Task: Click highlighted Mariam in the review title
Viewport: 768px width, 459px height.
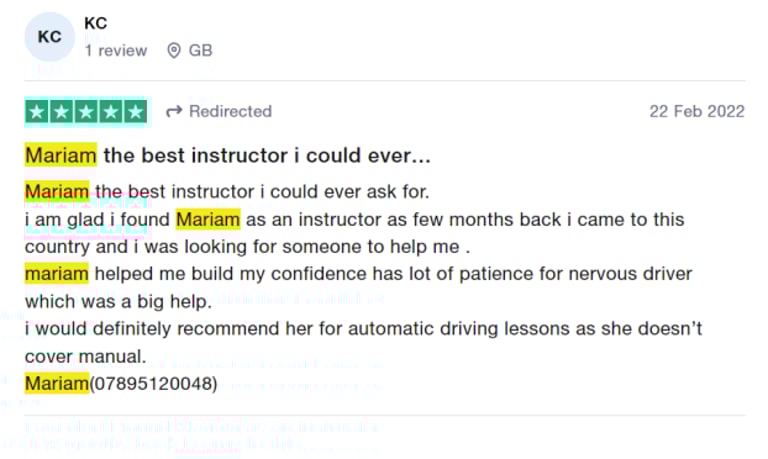Action: [x=60, y=156]
